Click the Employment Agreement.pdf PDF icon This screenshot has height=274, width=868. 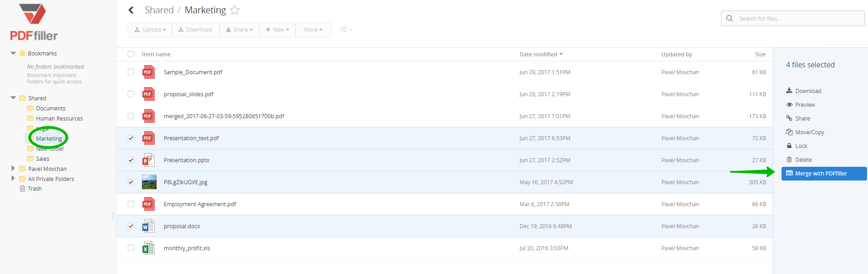click(x=148, y=204)
